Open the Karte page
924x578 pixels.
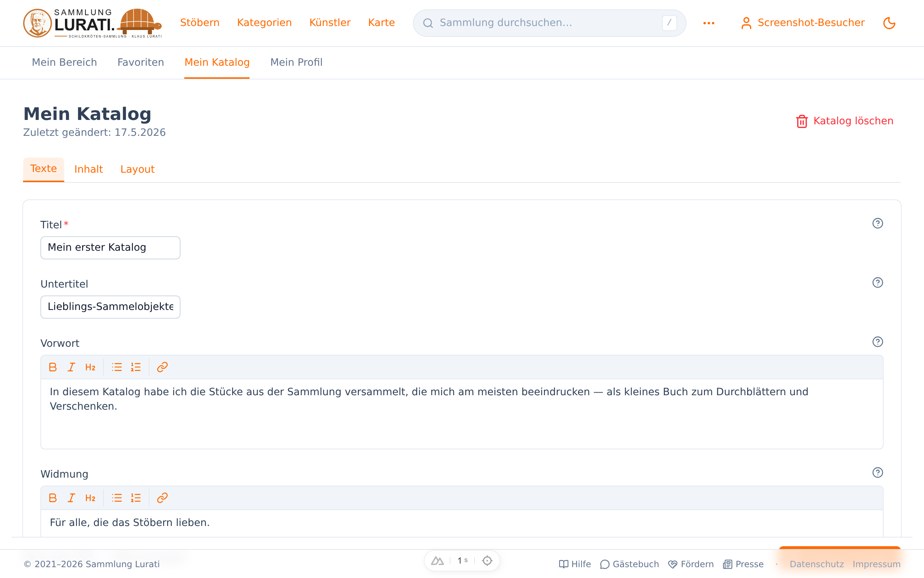[x=382, y=23]
